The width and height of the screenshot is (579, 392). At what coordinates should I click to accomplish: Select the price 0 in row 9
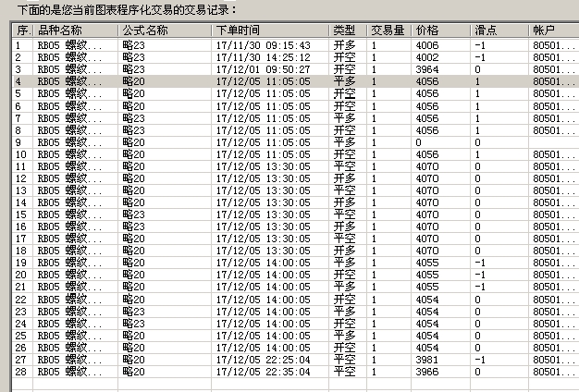click(x=418, y=142)
